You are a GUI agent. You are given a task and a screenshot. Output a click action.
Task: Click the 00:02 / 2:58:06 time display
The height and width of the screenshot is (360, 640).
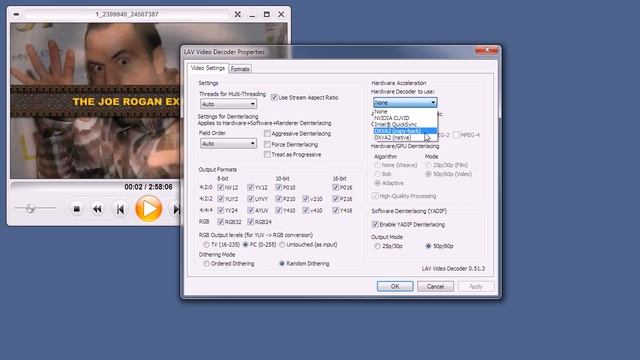[149, 187]
